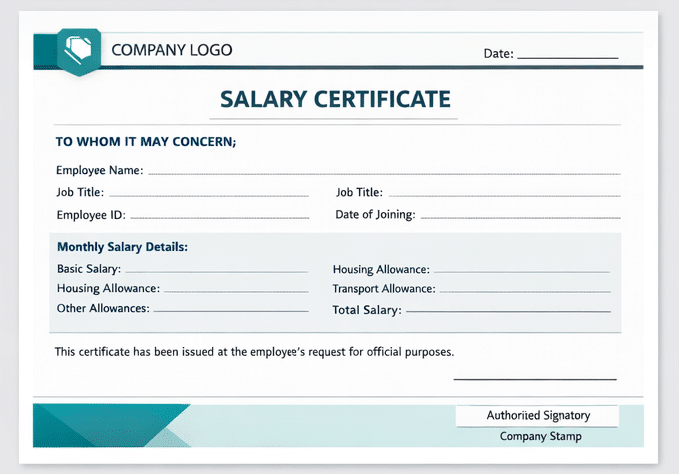
Task: Click the Total Salary blank line
Action: point(508,311)
